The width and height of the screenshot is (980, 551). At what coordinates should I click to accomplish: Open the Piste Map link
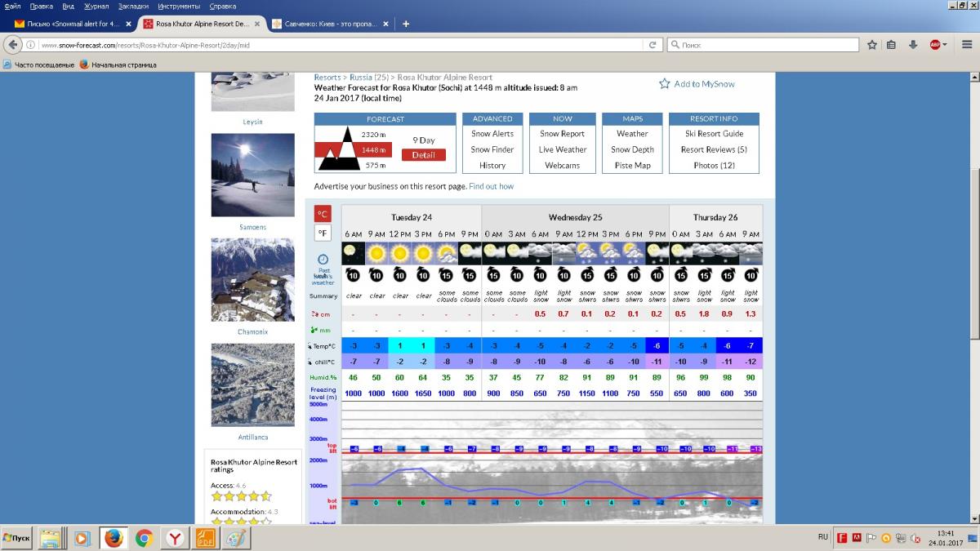point(633,165)
